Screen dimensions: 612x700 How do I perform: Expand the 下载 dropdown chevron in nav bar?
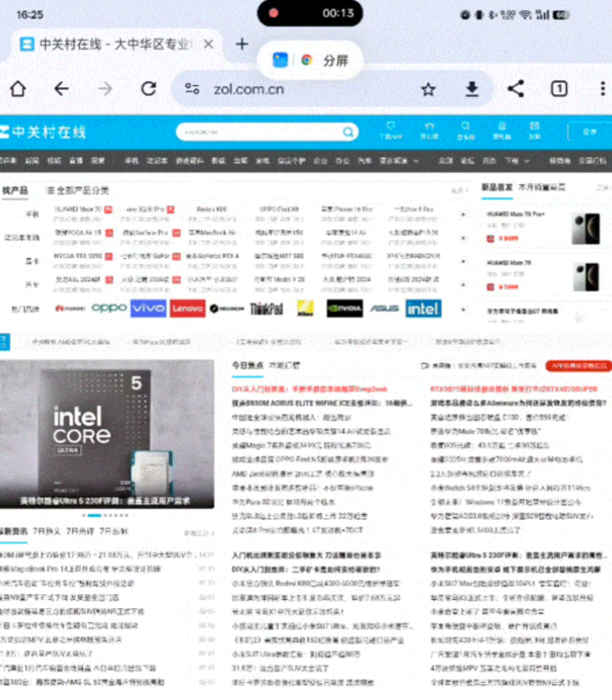point(527,161)
